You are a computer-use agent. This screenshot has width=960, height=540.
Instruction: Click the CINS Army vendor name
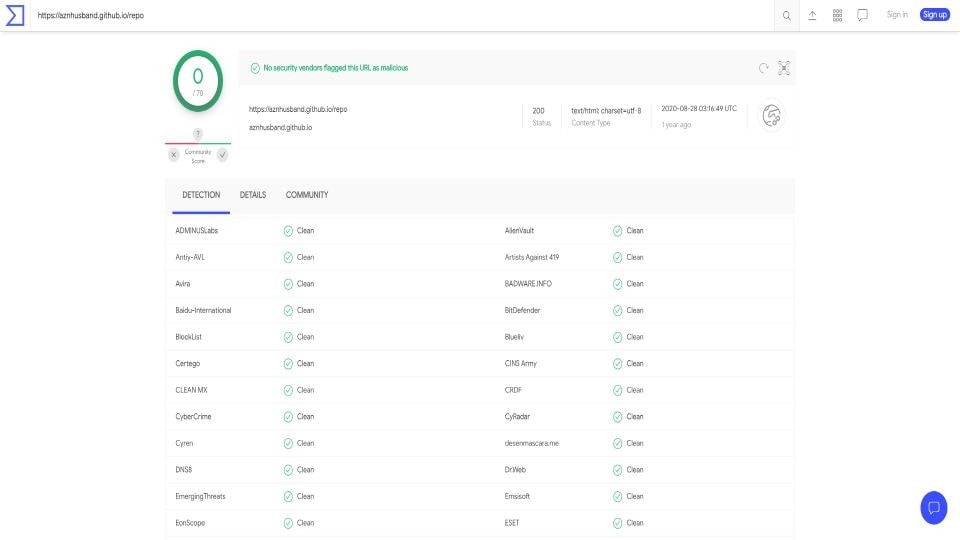[520, 364]
